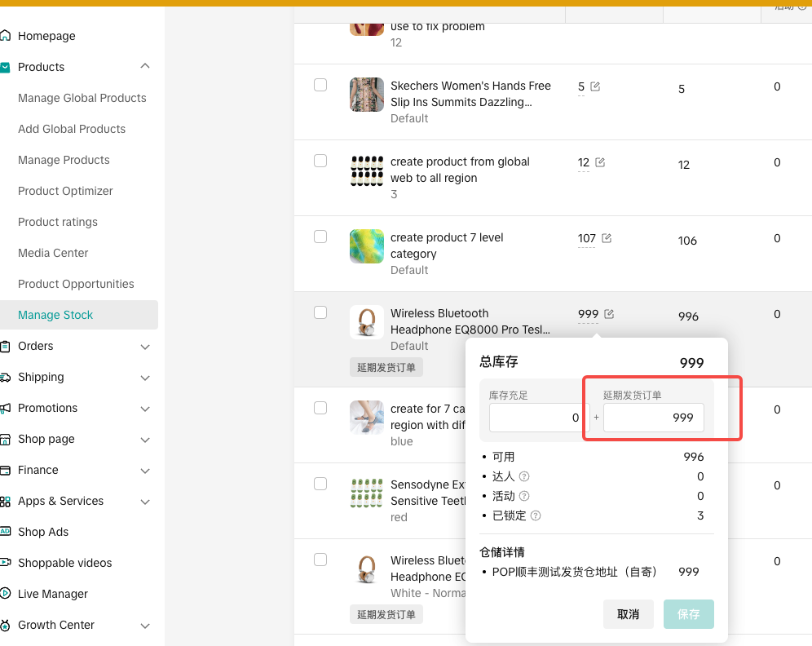The width and height of the screenshot is (812, 646).
Task: Select the Skechers Women's product checkbox
Action: [x=320, y=85]
